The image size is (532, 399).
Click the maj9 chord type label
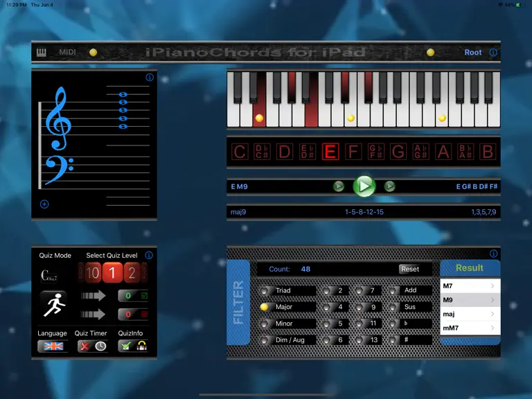[238, 212]
